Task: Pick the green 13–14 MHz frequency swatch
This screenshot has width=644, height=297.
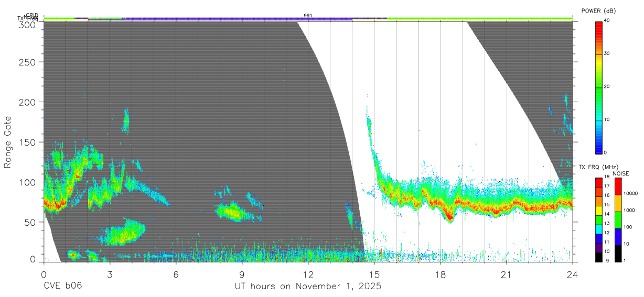Action: click(x=599, y=220)
